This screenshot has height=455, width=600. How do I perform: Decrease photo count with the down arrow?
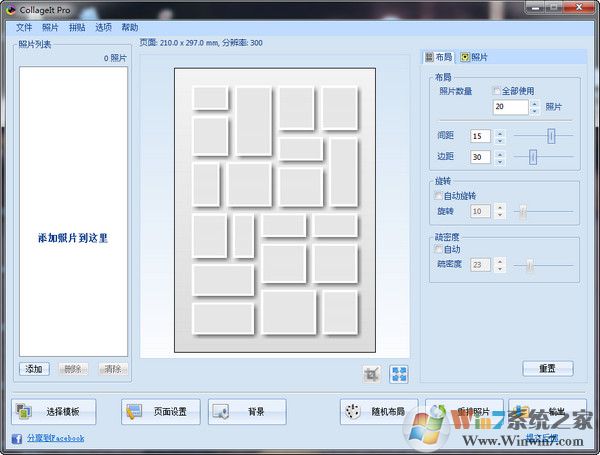535,111
